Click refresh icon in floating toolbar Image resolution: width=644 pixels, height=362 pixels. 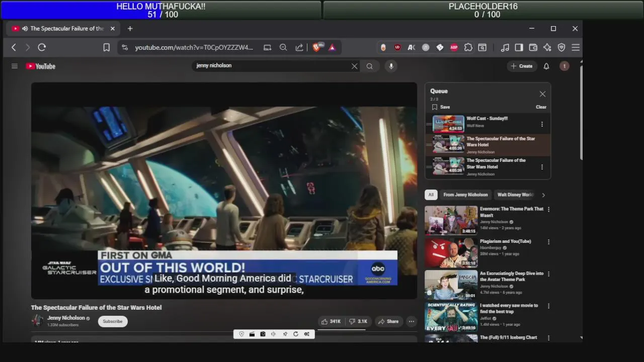296,334
